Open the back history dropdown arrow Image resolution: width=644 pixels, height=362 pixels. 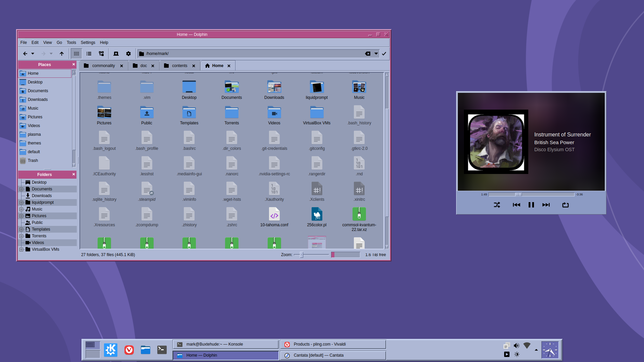pyautogui.click(x=33, y=54)
